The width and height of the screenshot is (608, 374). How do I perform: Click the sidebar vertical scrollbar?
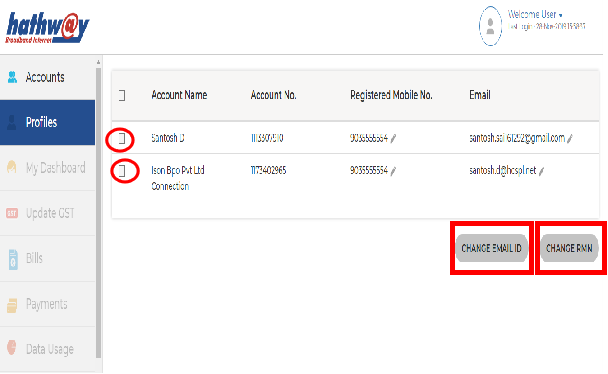(98, 213)
